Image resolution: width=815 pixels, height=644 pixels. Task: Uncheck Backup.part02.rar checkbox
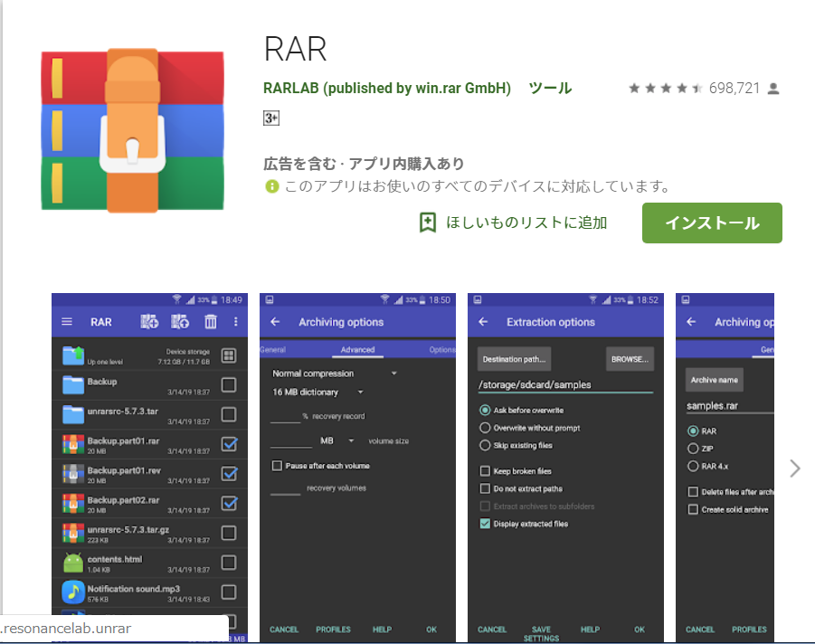pos(229,503)
